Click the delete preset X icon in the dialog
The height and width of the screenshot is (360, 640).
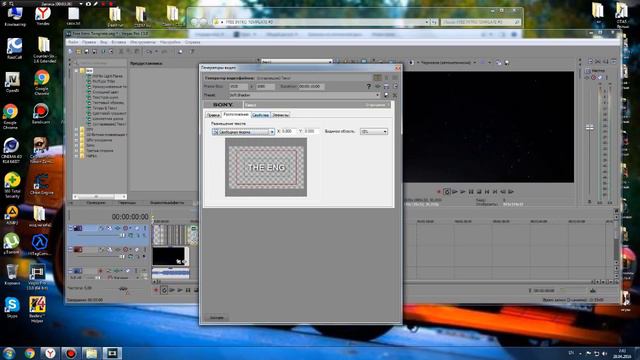pos(395,95)
